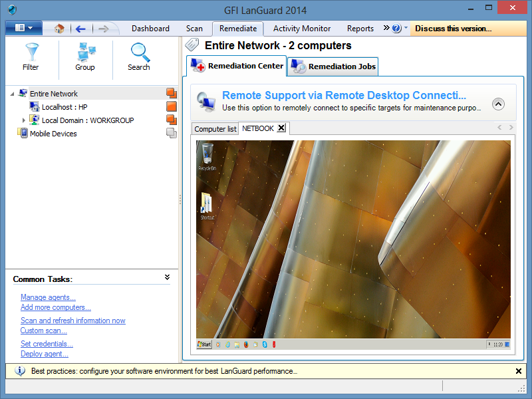Viewport: 532px width, 399px height.
Task: Switch to the Computer list tab
Action: pyautogui.click(x=215, y=129)
